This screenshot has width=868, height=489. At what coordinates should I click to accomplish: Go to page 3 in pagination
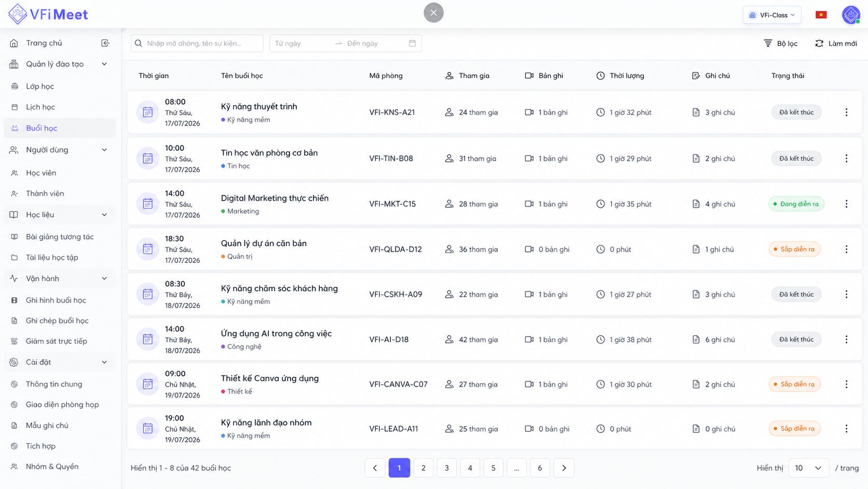pos(446,468)
